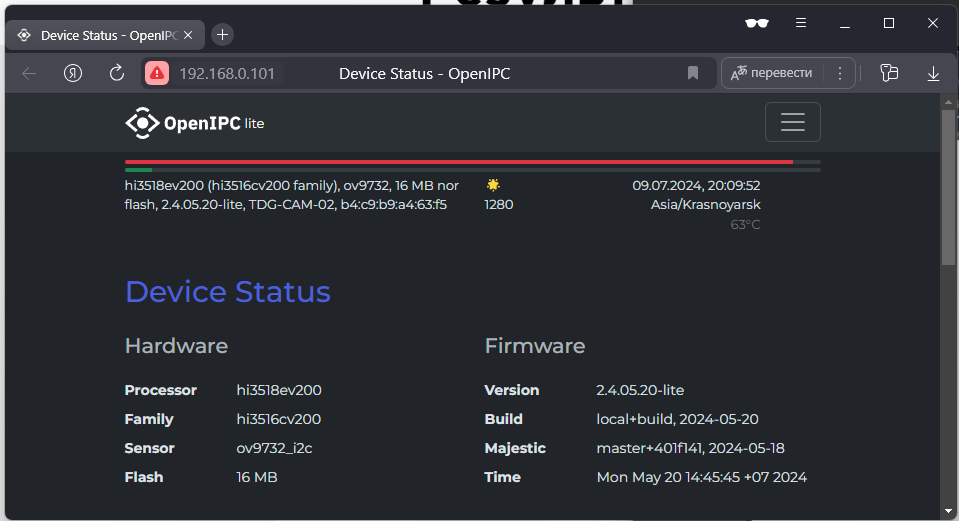The image size is (959, 521).
Task: Open a new tab with plus button
Action: (x=222, y=35)
